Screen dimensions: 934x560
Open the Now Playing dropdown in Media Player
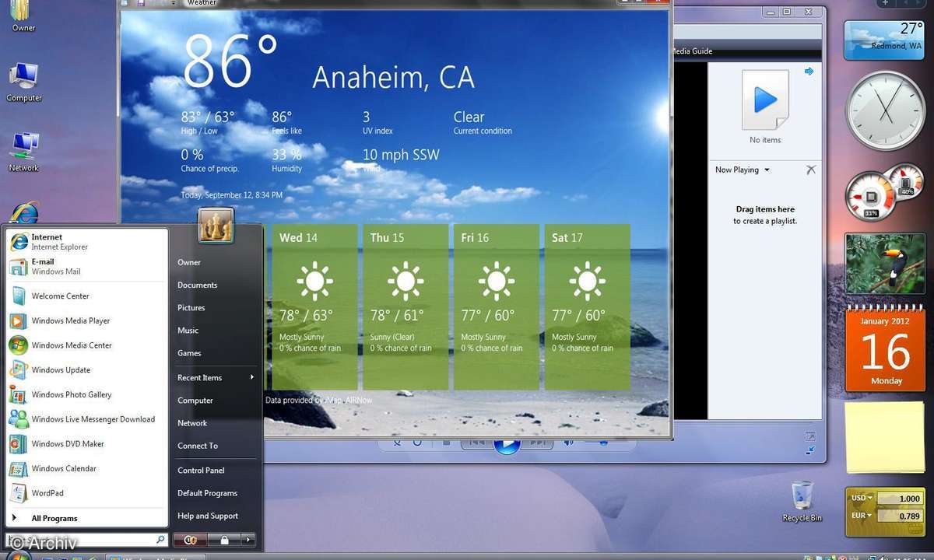[743, 170]
